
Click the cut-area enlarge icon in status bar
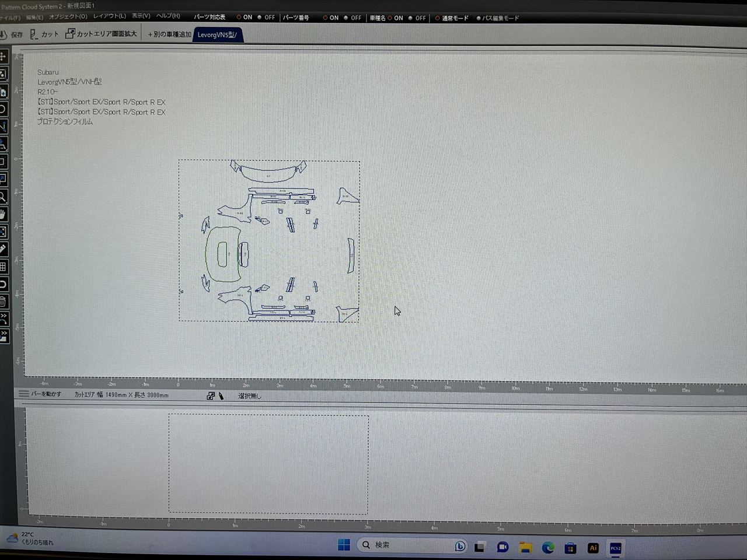211,395
